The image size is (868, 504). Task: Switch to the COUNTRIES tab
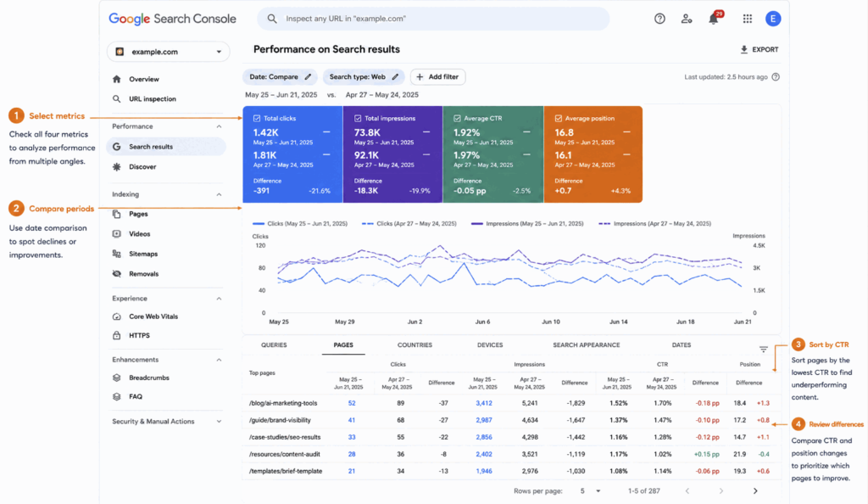(415, 345)
